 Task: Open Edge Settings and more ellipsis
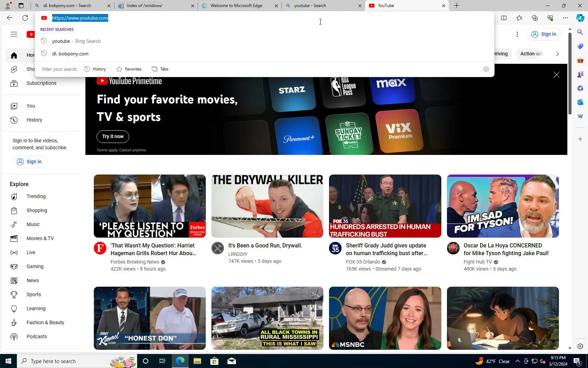(565, 18)
